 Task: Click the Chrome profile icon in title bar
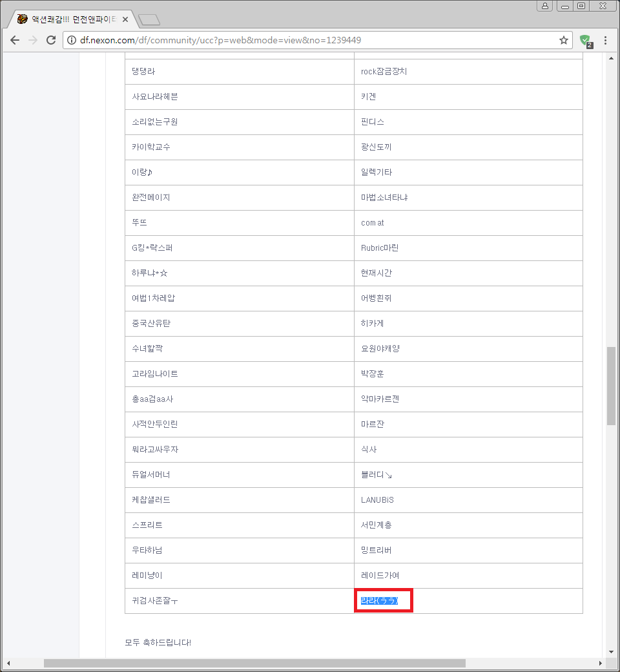pyautogui.click(x=545, y=6)
